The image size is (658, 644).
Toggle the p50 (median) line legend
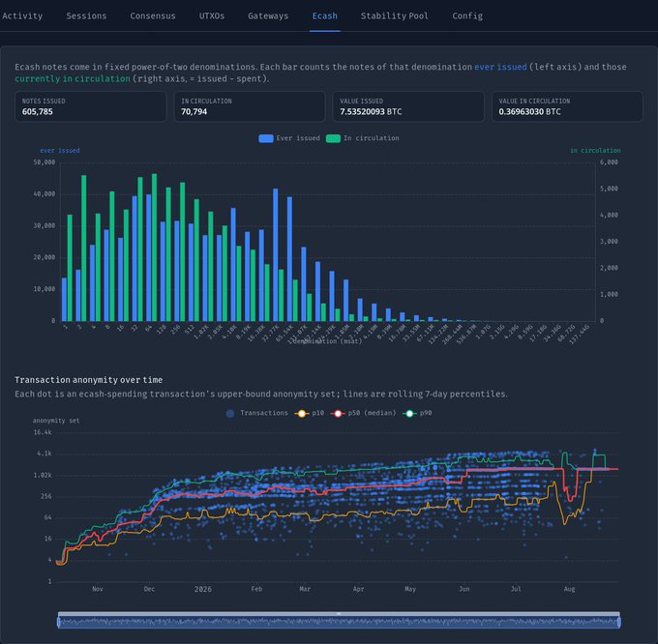pos(364,414)
